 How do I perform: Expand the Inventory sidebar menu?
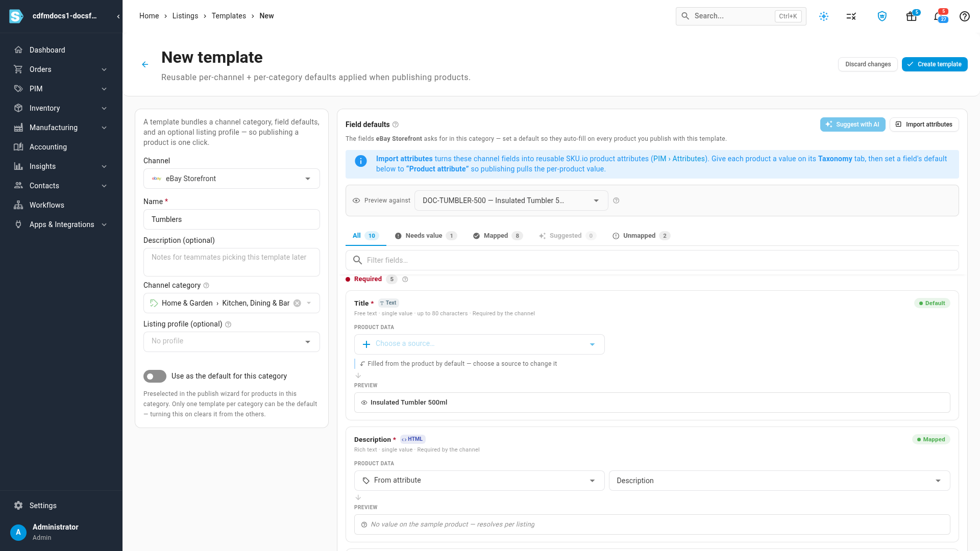click(61, 108)
